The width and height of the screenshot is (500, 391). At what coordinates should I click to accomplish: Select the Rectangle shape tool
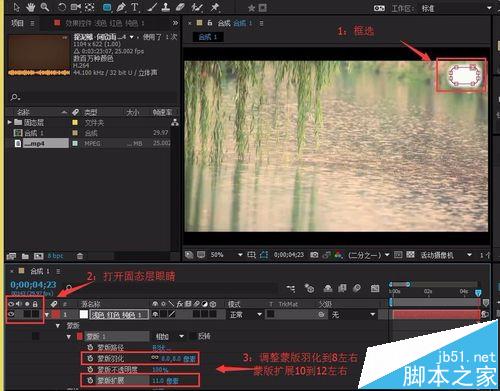coord(107,7)
